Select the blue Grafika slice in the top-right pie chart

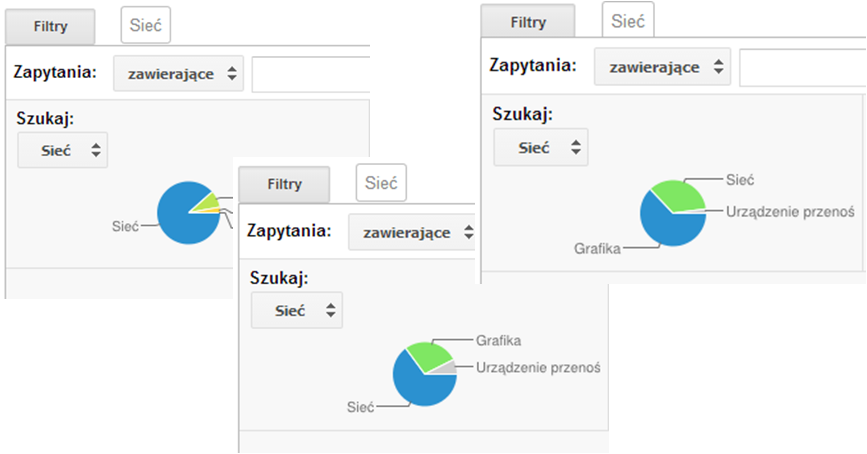[668, 226]
